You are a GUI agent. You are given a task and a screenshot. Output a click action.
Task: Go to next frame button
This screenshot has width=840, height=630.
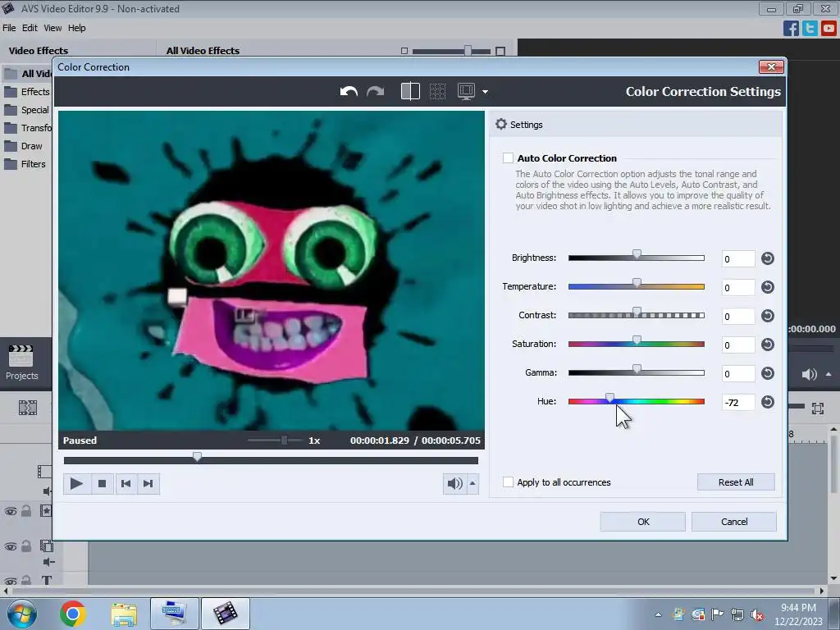click(148, 484)
